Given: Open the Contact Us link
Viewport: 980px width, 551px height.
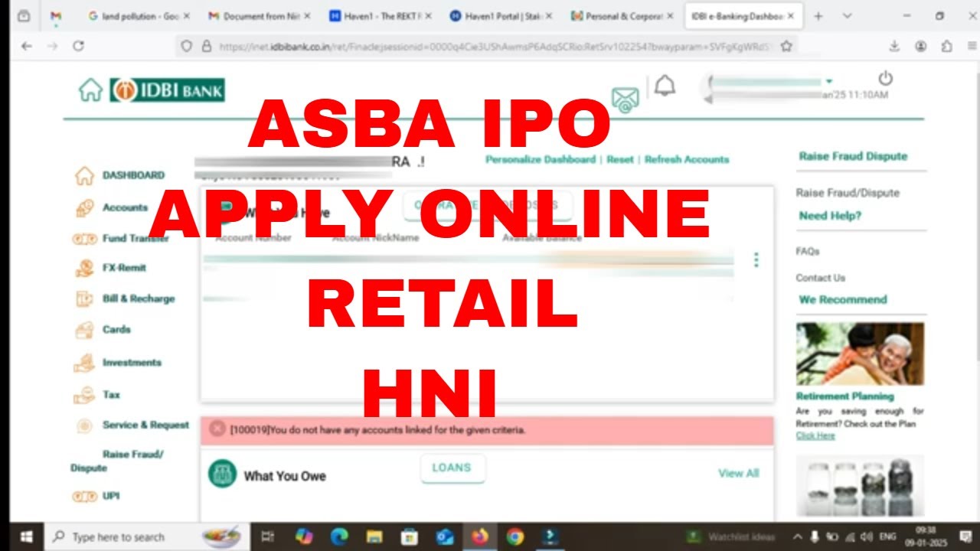Looking at the screenshot, I should (x=821, y=278).
